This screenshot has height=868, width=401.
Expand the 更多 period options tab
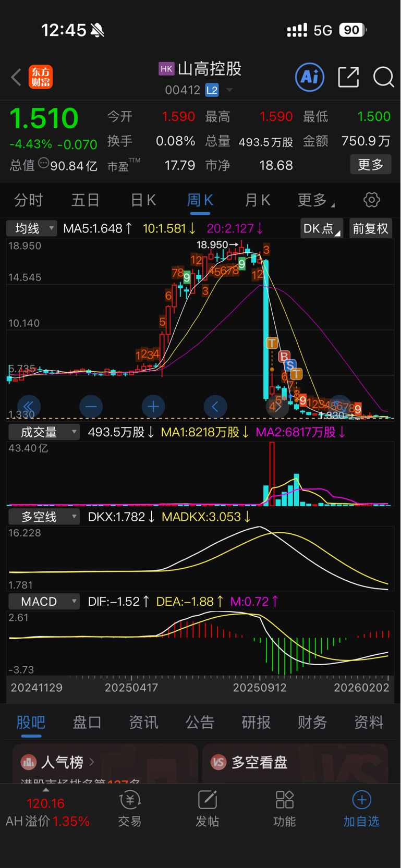click(316, 200)
